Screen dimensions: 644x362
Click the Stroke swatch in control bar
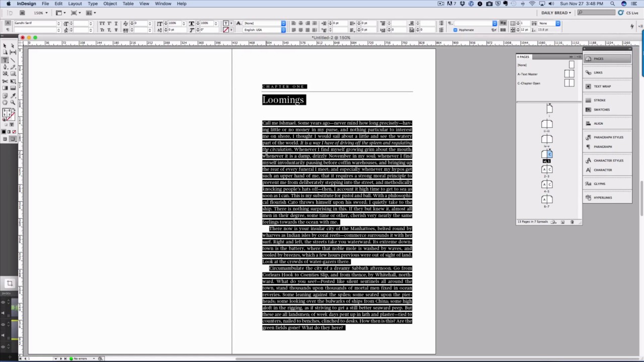225,30
